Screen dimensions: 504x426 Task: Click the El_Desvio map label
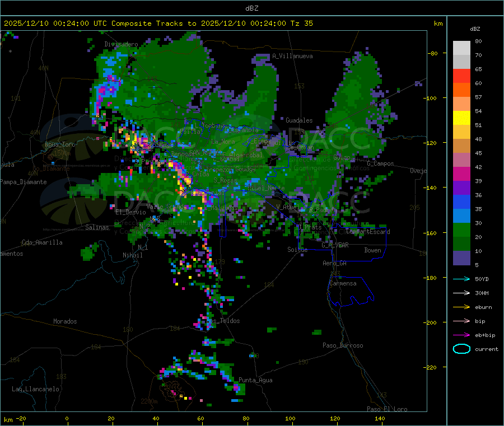130,212
